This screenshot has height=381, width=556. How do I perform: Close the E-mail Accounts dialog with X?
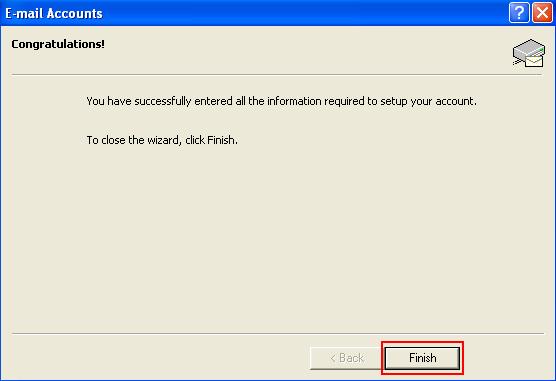[x=542, y=13]
